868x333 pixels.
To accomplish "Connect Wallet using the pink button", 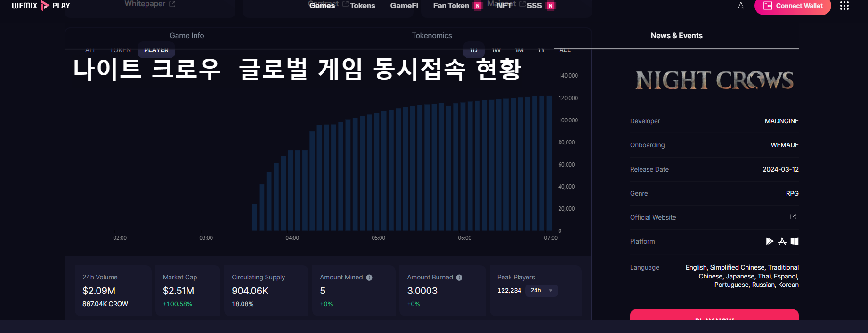I will click(793, 6).
